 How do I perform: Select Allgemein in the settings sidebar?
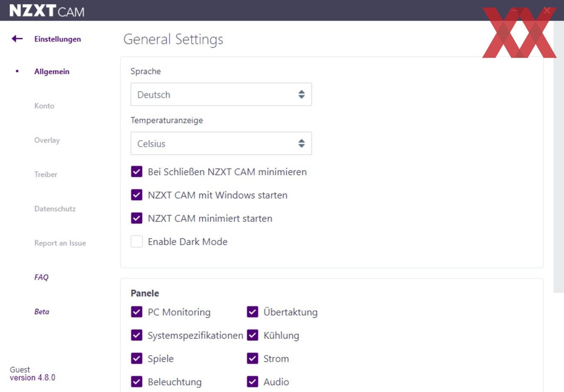[52, 71]
